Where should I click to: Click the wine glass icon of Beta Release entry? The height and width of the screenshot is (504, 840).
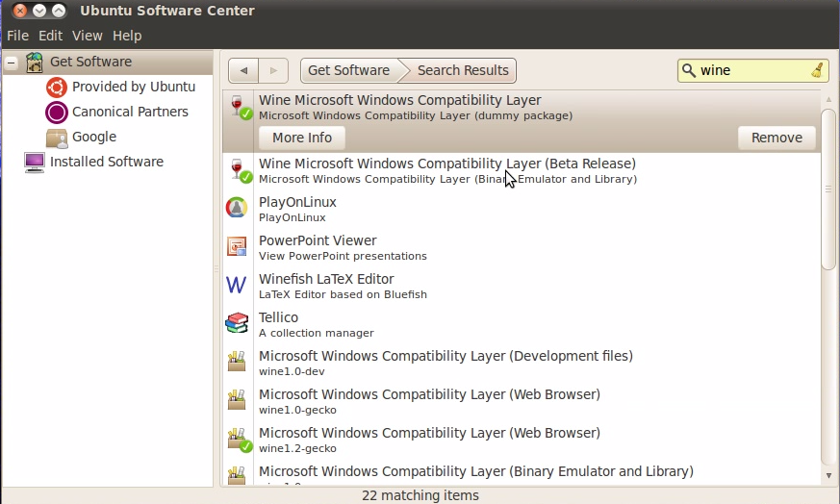point(239,170)
